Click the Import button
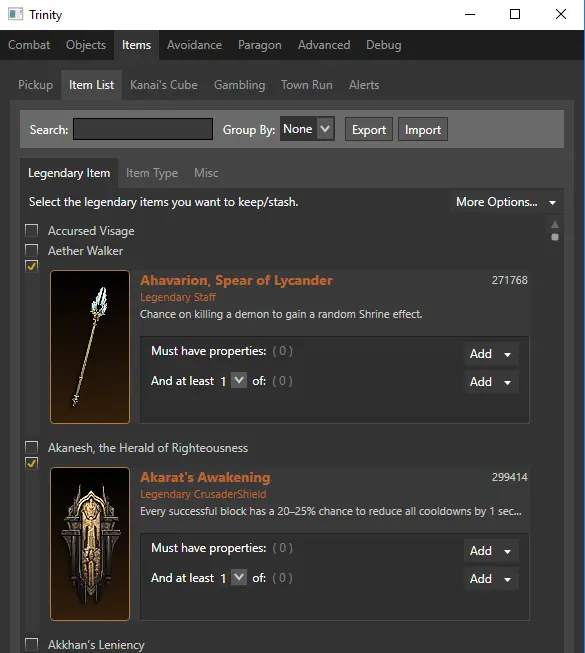585x653 pixels. point(423,130)
